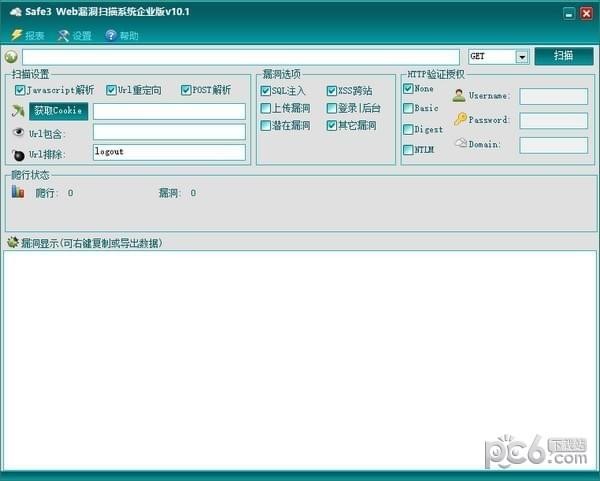This screenshot has height=481, width=600.
Task: Start scanning with the 扫描 button
Action: point(564,56)
